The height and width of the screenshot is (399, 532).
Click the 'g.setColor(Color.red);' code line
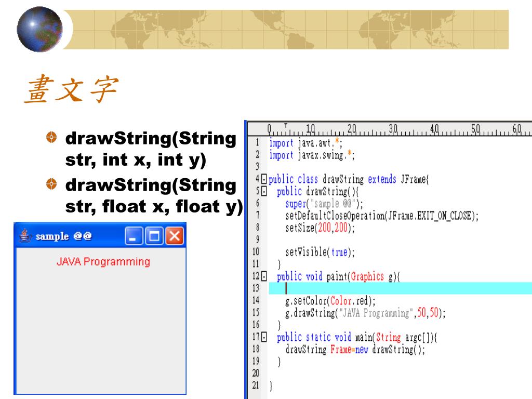pyautogui.click(x=330, y=301)
